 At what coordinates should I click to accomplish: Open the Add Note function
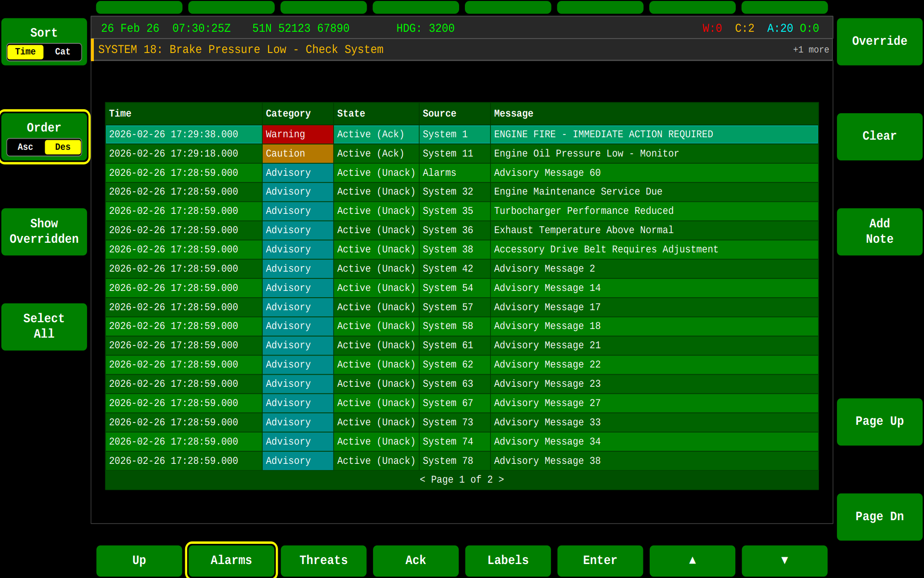[879, 232]
